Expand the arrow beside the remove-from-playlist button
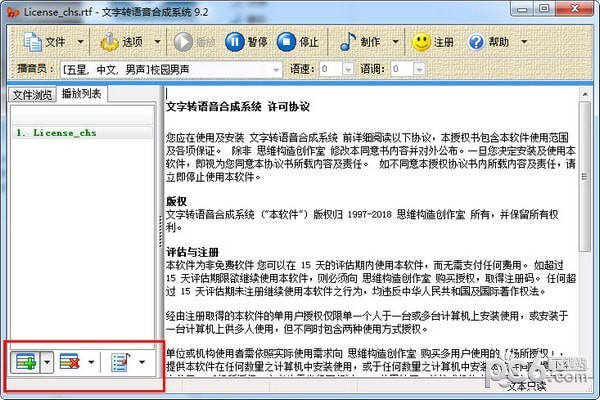This screenshot has width=600, height=400. [92, 360]
